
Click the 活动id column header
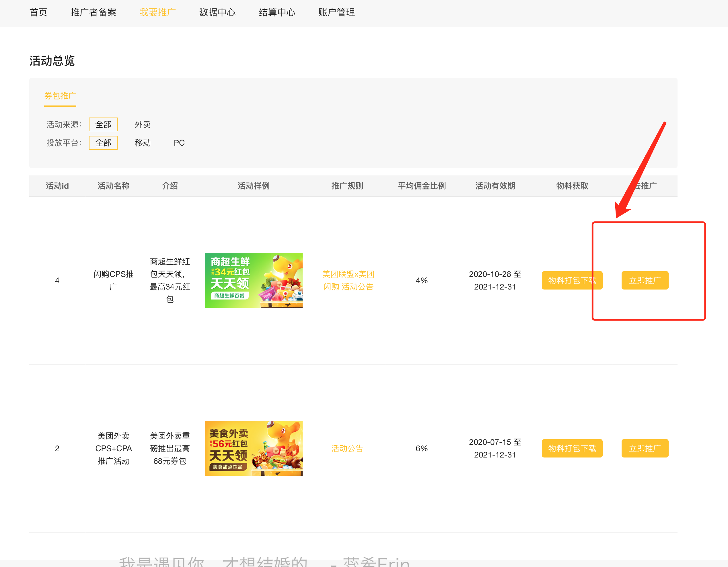click(57, 186)
